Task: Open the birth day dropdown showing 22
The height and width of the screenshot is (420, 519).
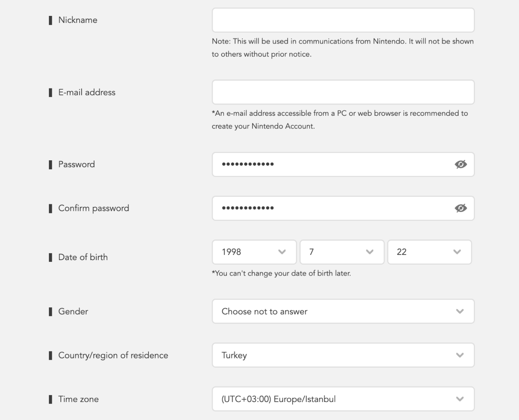Action: (x=429, y=252)
